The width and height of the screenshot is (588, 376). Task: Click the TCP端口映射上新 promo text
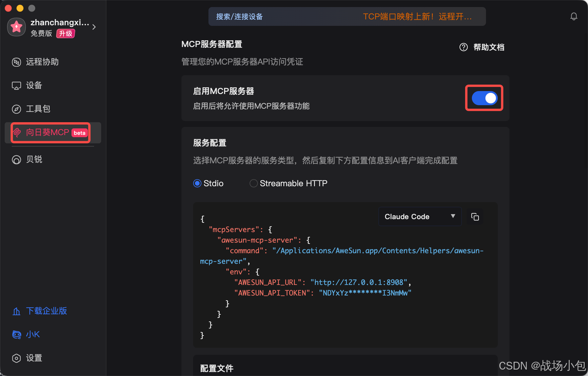[417, 17]
